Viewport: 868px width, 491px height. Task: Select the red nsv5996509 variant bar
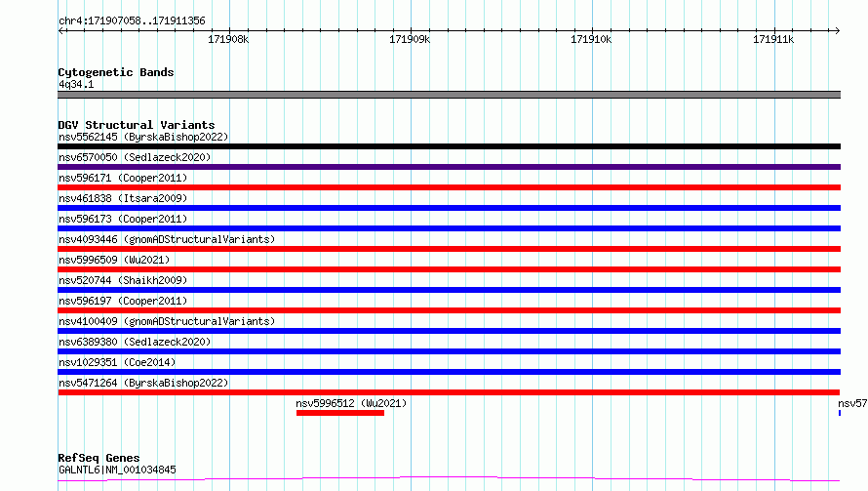[x=449, y=269]
